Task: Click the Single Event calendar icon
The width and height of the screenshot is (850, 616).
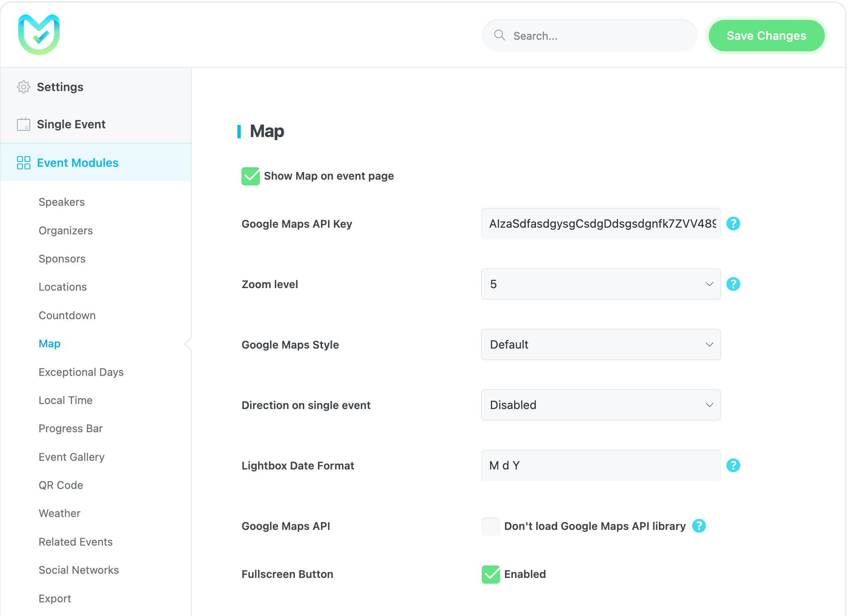Action: pos(24,124)
